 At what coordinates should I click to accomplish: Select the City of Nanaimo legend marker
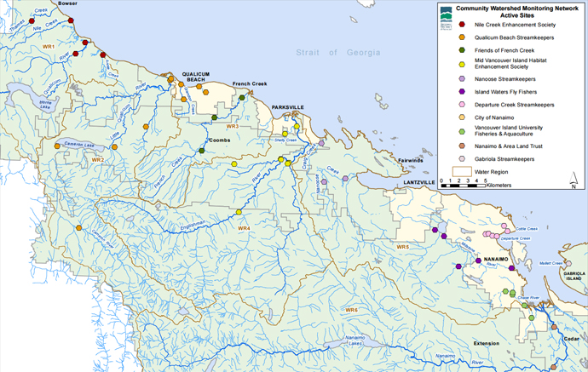click(x=462, y=117)
